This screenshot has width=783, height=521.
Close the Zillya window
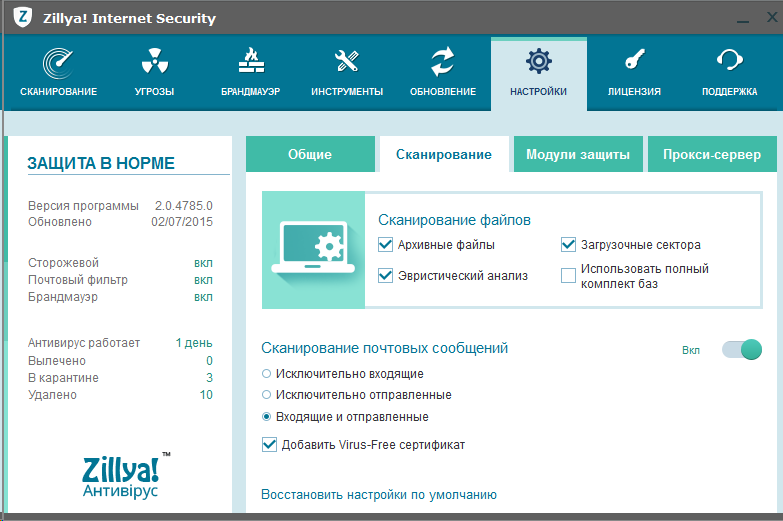(772, 17)
